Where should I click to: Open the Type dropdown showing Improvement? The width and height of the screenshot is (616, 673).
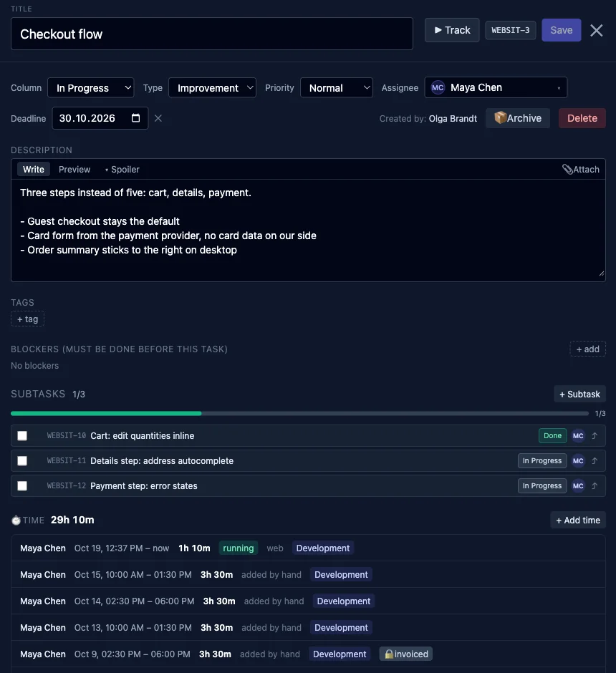coord(213,88)
